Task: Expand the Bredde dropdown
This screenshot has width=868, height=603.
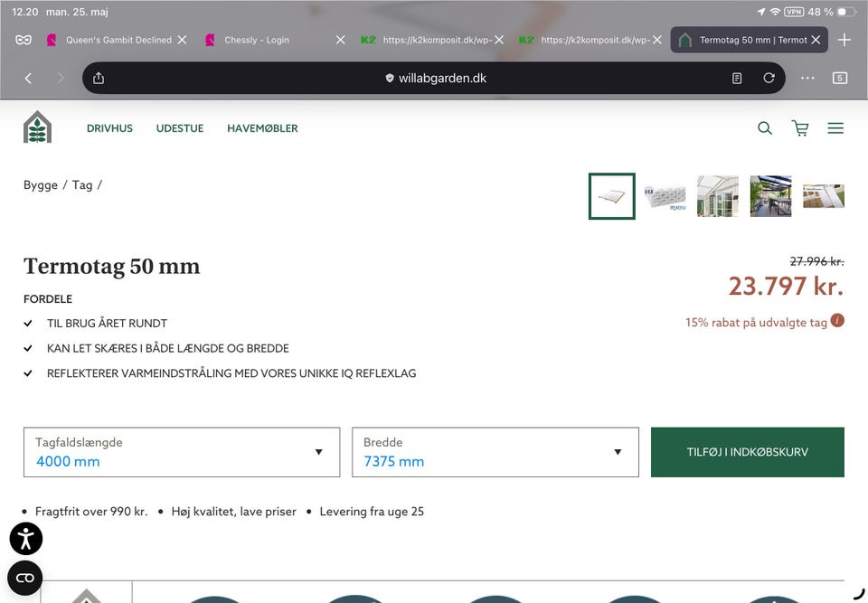Action: 495,452
